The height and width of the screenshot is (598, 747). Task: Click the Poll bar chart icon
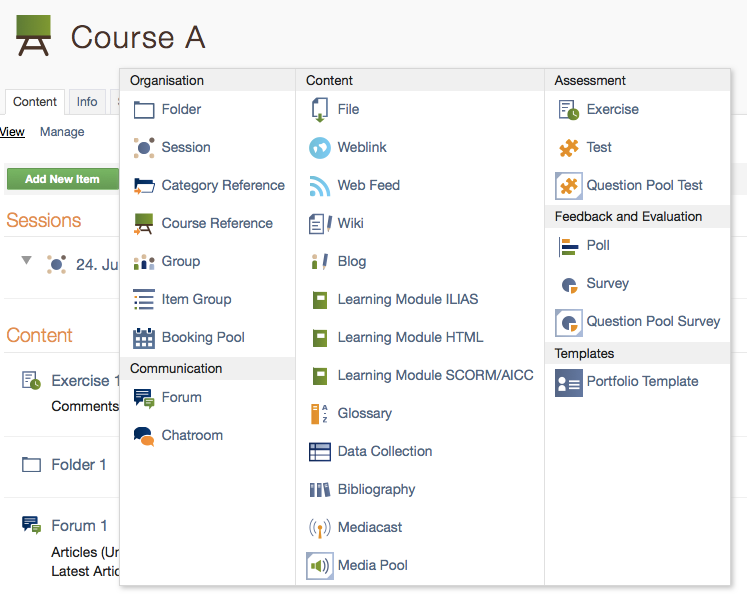(x=569, y=246)
